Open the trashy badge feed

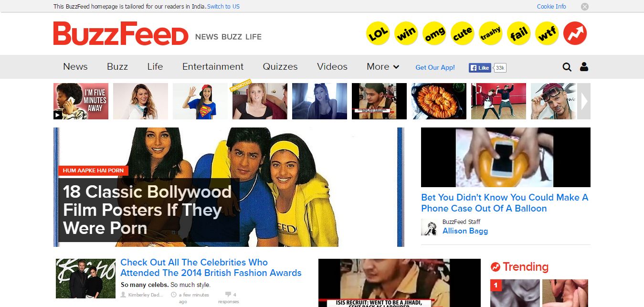[491, 33]
